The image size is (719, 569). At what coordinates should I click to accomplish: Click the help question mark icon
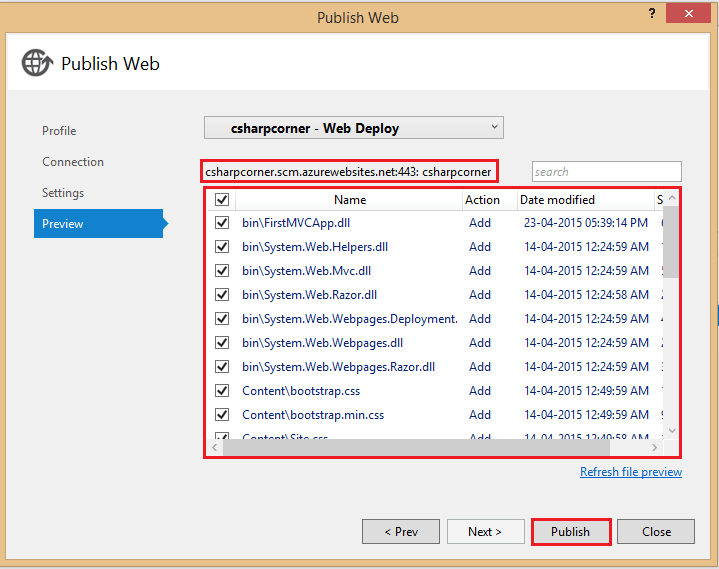[x=652, y=13]
